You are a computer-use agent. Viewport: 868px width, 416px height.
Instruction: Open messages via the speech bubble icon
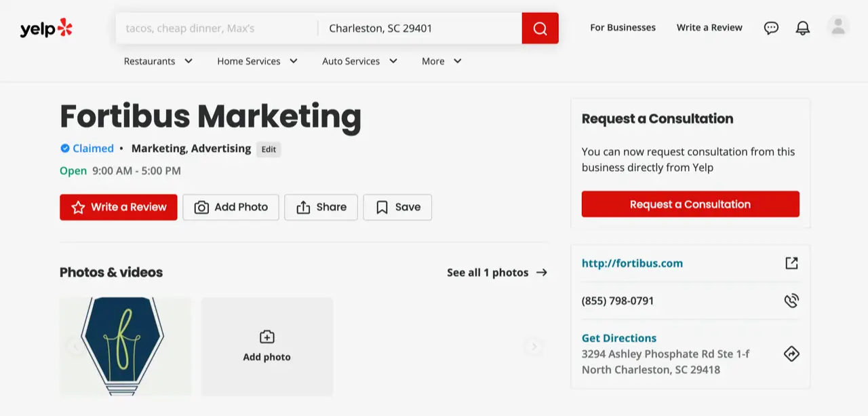[771, 28]
